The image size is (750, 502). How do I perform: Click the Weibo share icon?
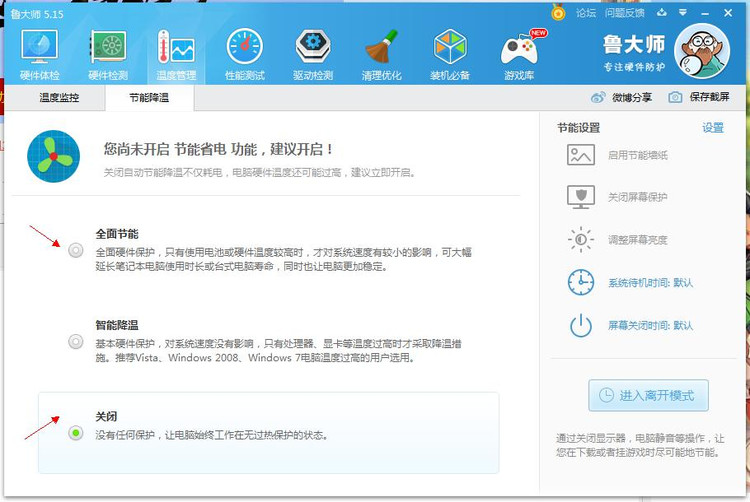[598, 98]
